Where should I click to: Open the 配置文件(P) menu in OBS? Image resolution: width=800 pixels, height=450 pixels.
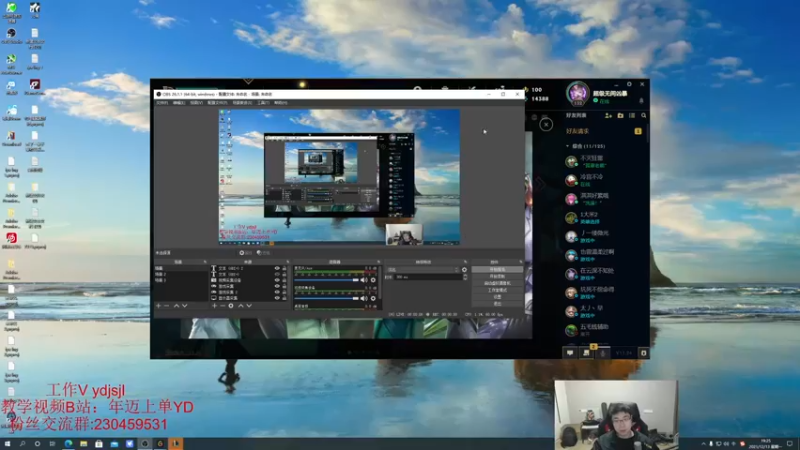coord(217,103)
